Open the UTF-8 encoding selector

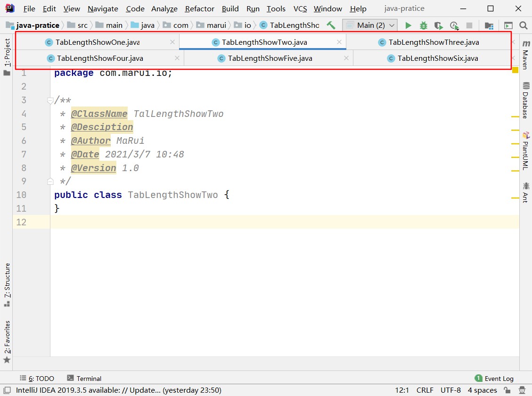click(x=450, y=390)
